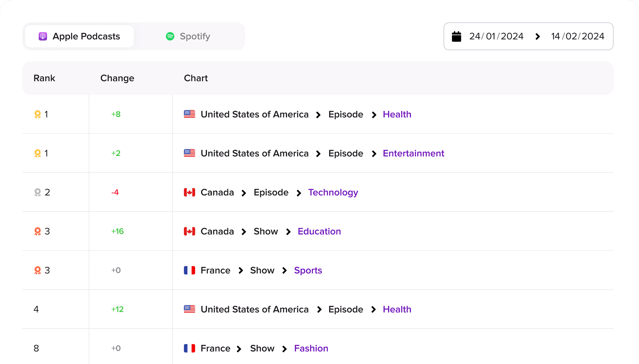Click the start date 24/01/2024
Screen dimensions: 639x364
pyautogui.click(x=496, y=36)
